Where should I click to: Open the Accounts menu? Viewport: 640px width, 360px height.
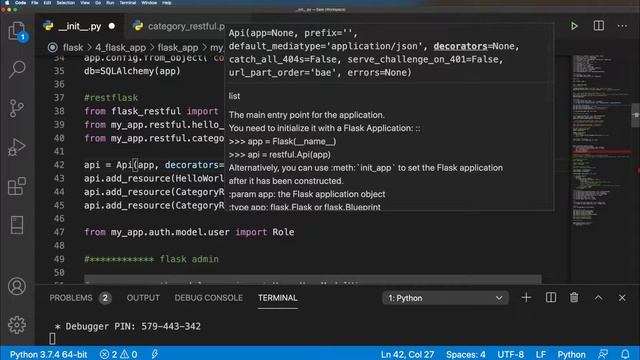17,287
